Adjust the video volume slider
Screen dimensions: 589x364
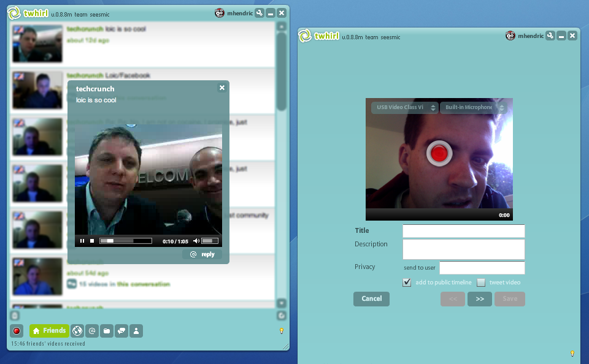210,241
